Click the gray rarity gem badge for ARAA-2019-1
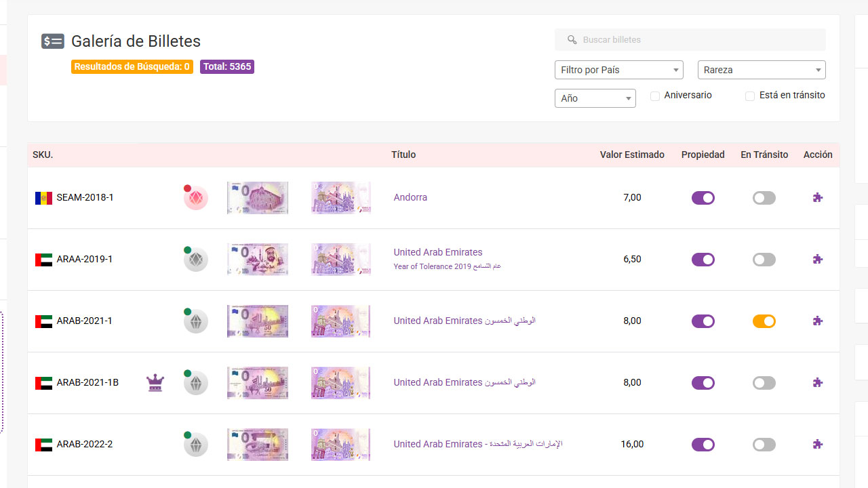 [x=196, y=260]
